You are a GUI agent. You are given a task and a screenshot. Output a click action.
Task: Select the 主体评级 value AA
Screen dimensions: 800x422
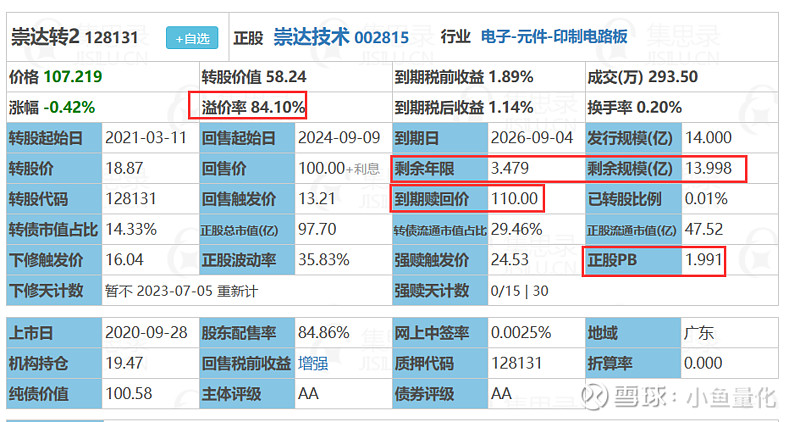coord(309,393)
